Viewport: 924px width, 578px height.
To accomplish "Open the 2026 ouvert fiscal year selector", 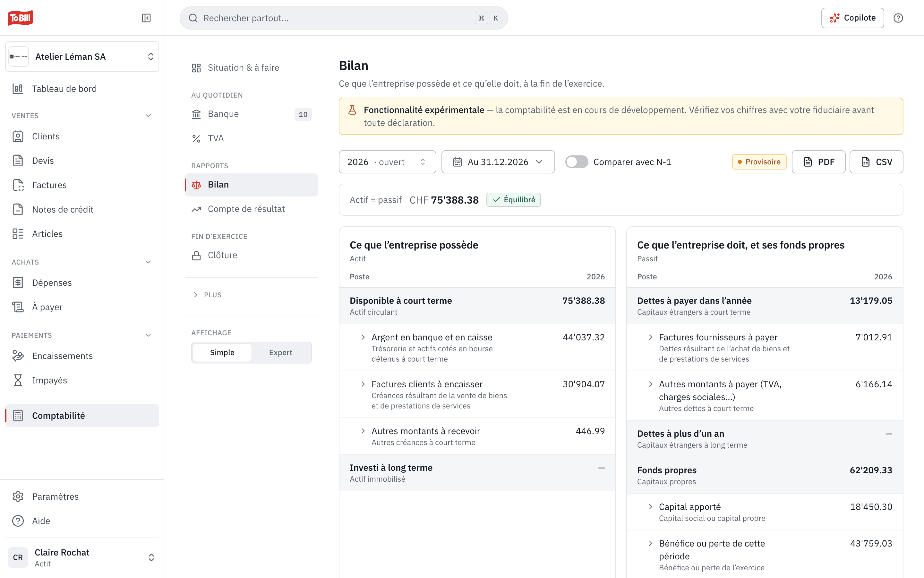I will (387, 162).
